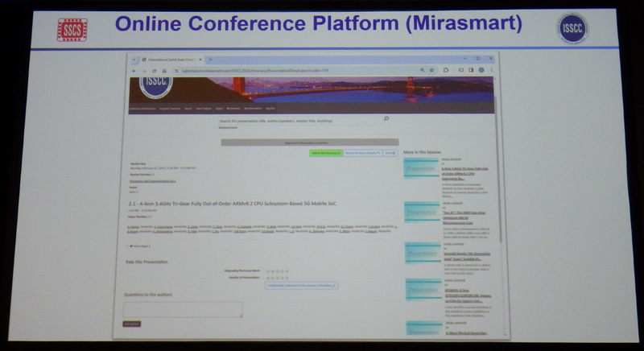This screenshot has width=644, height=351.
Task: Click the SSCS logo on the slide
Action: [72, 30]
